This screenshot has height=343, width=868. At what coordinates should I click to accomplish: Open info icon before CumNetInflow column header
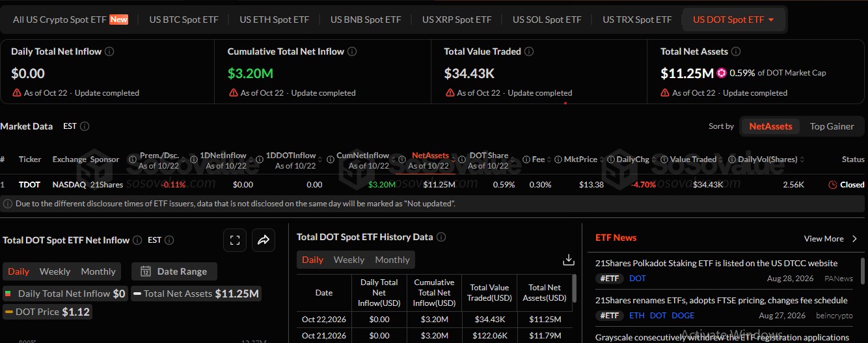tap(331, 159)
